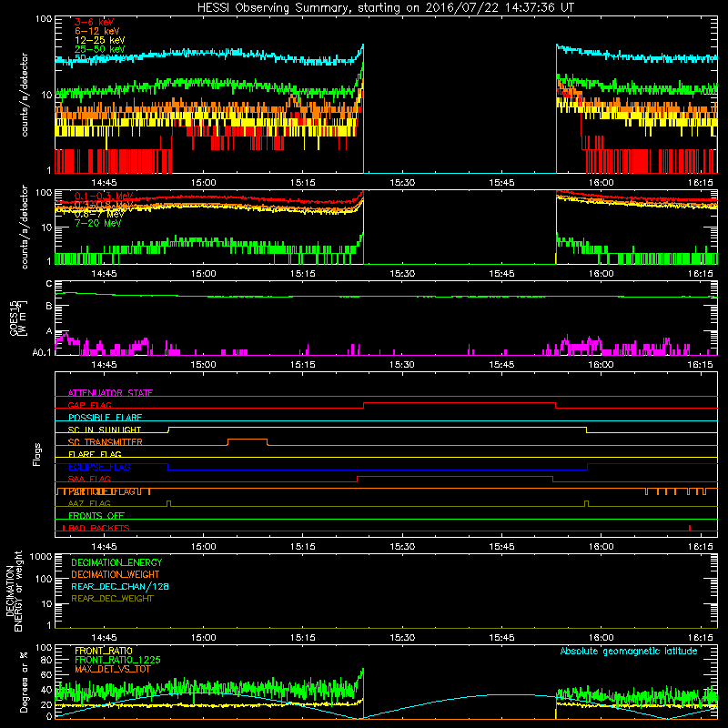Select the MAX_DET_VS_TOT legend entry
The width and height of the screenshot is (728, 728).
[112, 669]
